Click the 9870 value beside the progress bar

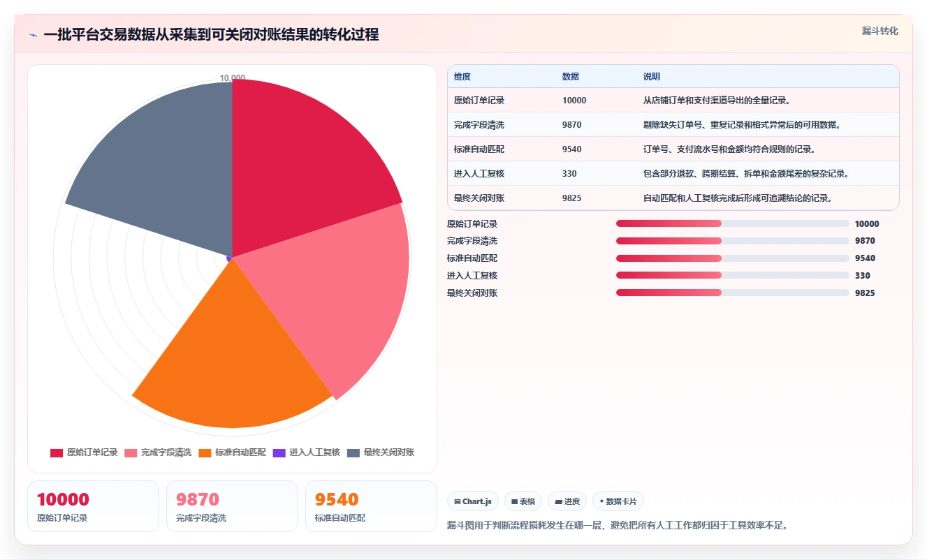point(865,241)
